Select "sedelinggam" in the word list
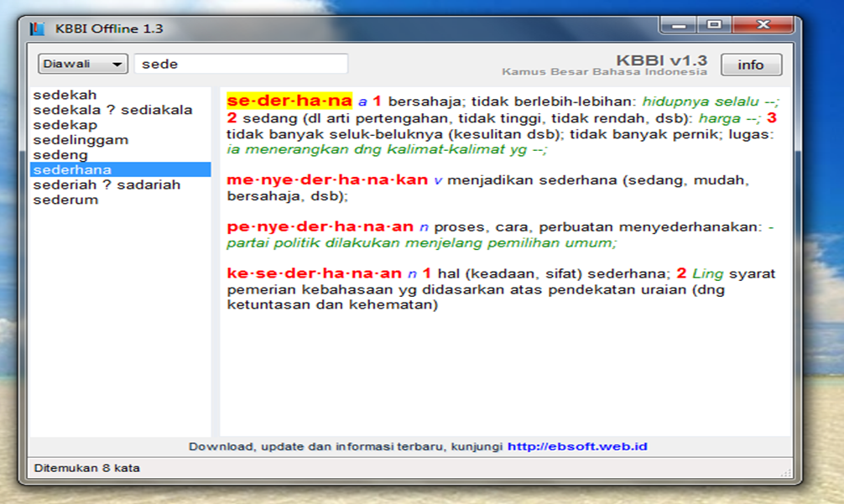This screenshot has width=844, height=504. [120, 140]
